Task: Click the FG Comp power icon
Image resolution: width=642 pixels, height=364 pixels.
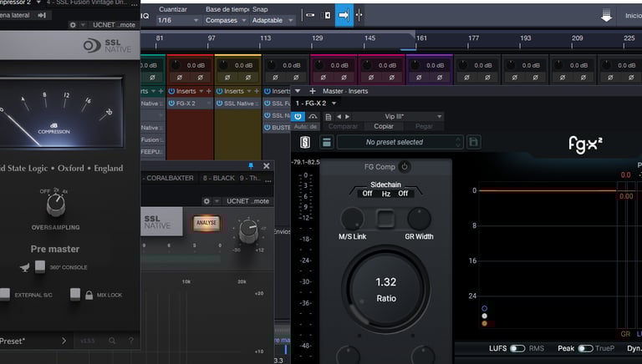Action: click(x=405, y=167)
